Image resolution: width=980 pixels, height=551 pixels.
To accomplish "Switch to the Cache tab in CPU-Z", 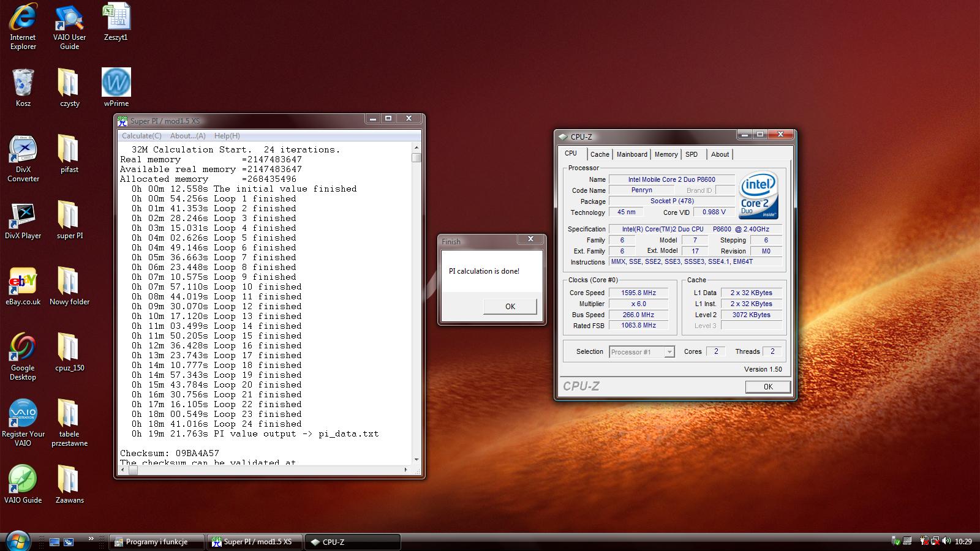I will pyautogui.click(x=600, y=154).
